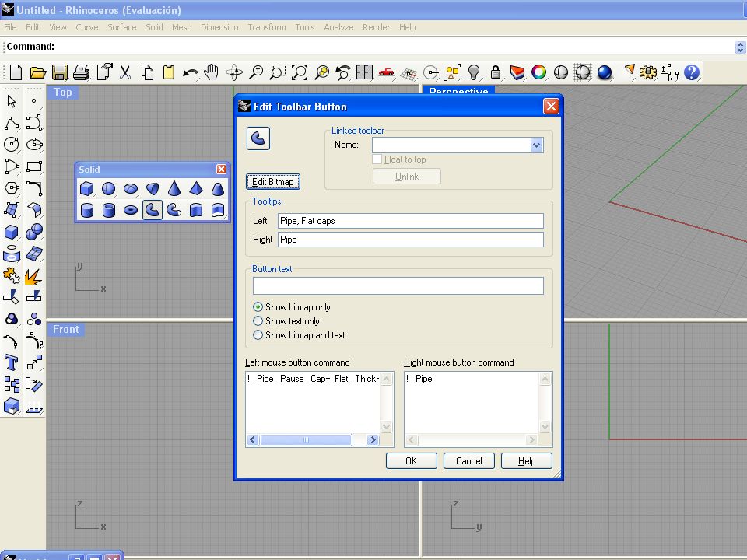The width and height of the screenshot is (747, 560).
Task: Open the Surface menu
Action: (122, 27)
